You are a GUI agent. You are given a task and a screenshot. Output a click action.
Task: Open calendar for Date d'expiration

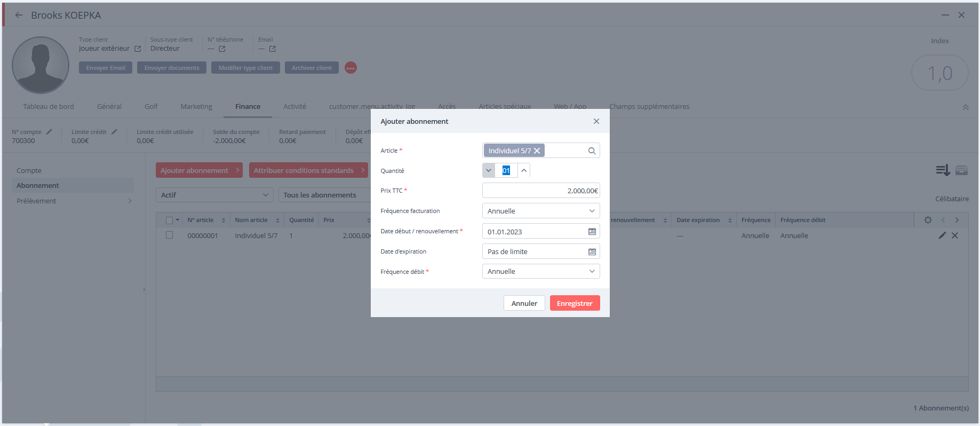592,251
